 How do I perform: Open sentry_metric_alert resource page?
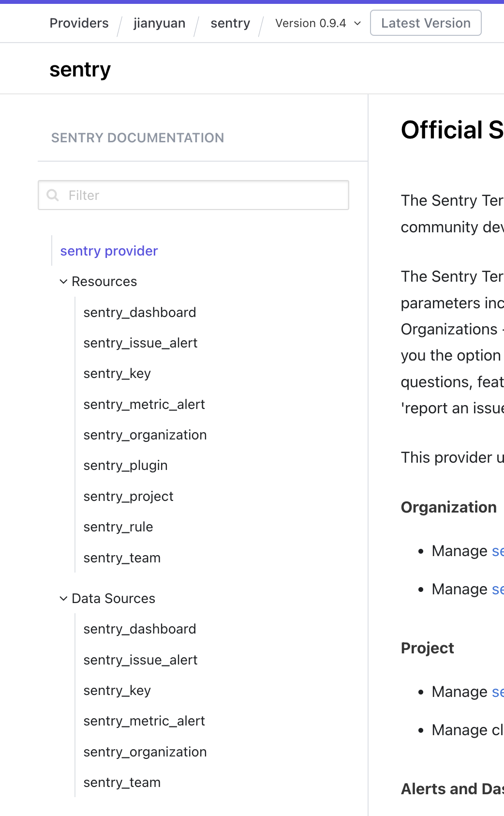[x=144, y=405]
